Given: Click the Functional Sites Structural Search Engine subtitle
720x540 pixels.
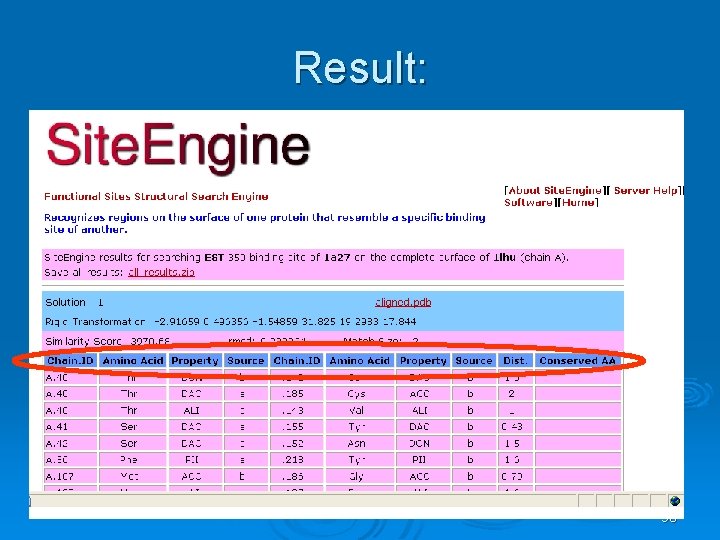Looking at the screenshot, I should coord(156,197).
